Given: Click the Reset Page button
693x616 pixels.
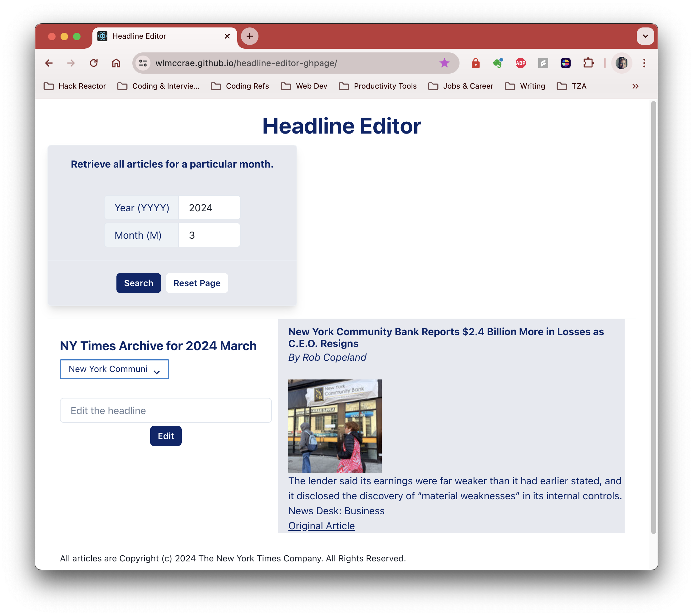Looking at the screenshot, I should 197,283.
